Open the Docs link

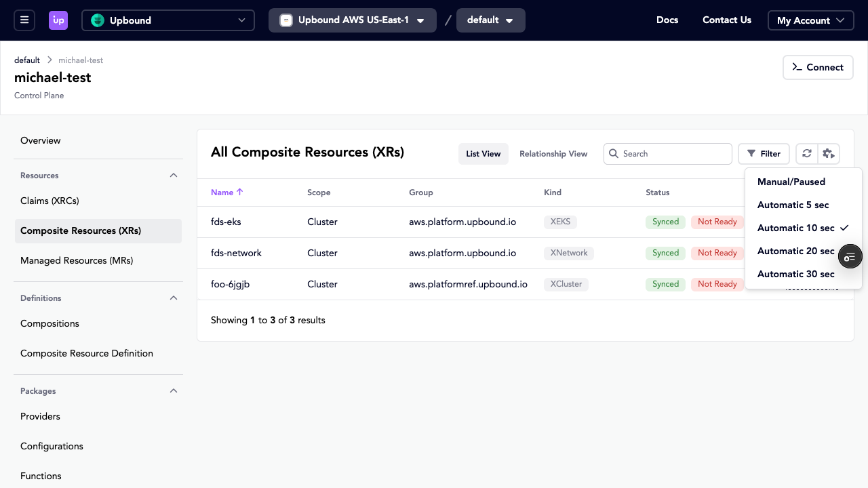point(667,20)
